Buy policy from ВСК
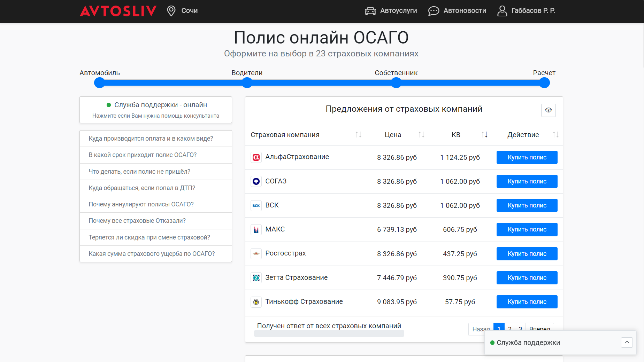This screenshot has height=362, width=644. click(527, 205)
